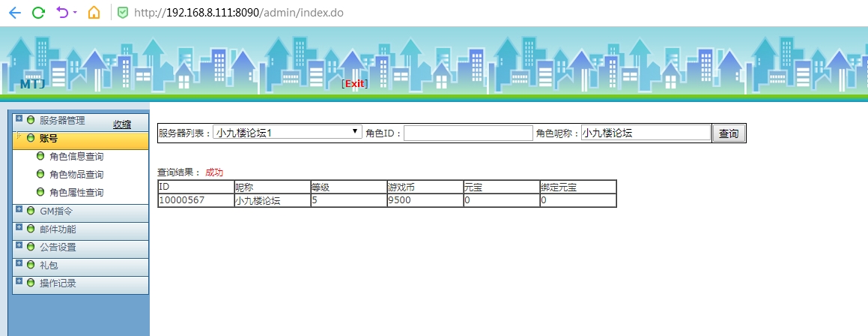Open the 公告设置 menu section

point(58,247)
